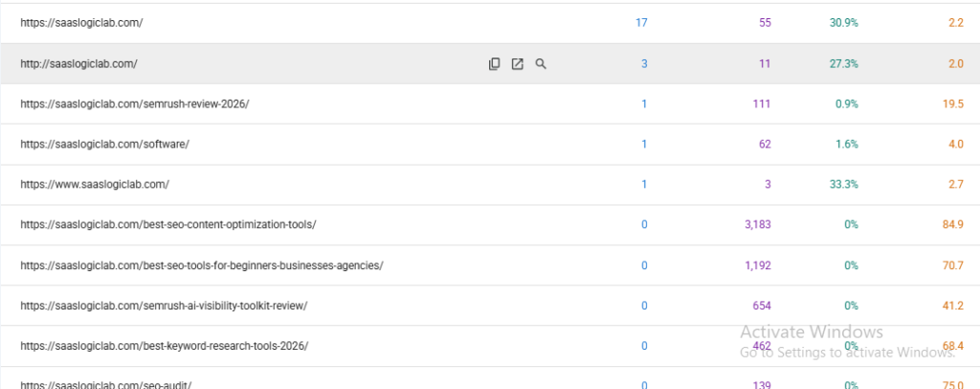The width and height of the screenshot is (980, 389).
Task: Copy the http://saaslogiclab.com/ URL
Action: 494,64
